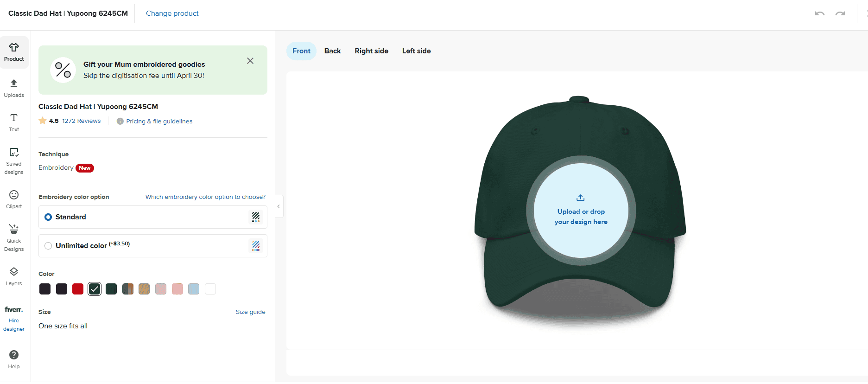Collapse the left product options panel
Image resolution: width=868 pixels, height=384 pixels.
(279, 206)
